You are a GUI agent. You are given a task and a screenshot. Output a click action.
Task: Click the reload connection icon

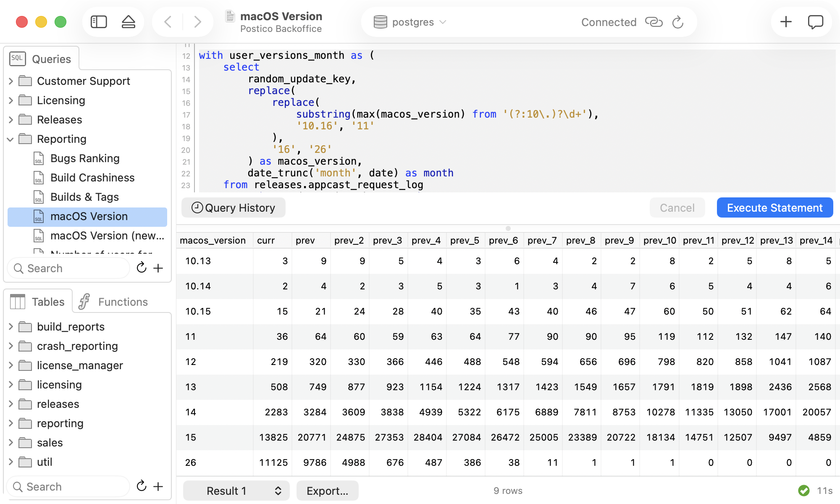point(678,22)
